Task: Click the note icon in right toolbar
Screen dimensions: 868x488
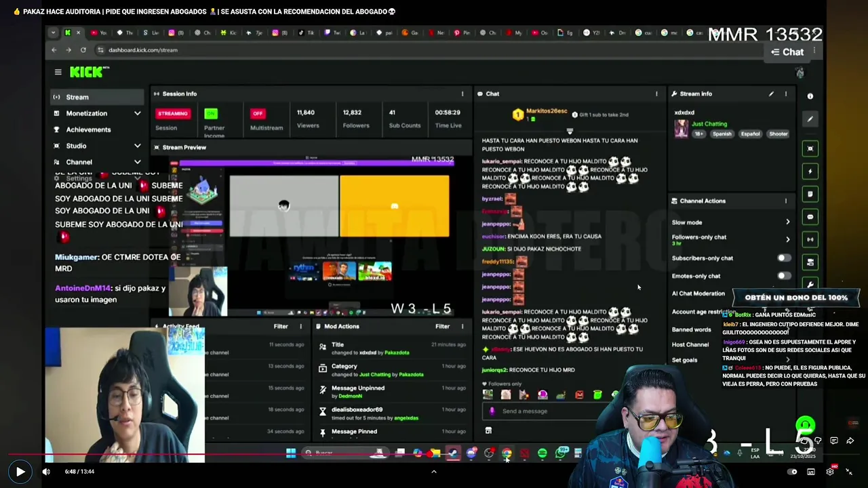Action: point(810,195)
